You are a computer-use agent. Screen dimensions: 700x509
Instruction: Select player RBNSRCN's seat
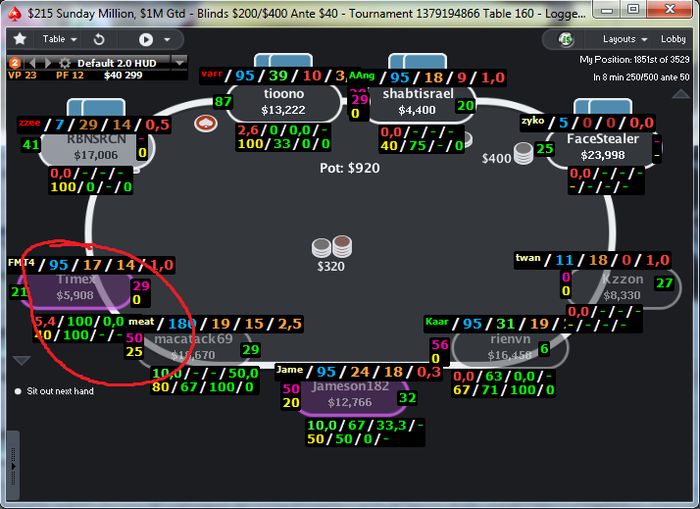click(97, 147)
